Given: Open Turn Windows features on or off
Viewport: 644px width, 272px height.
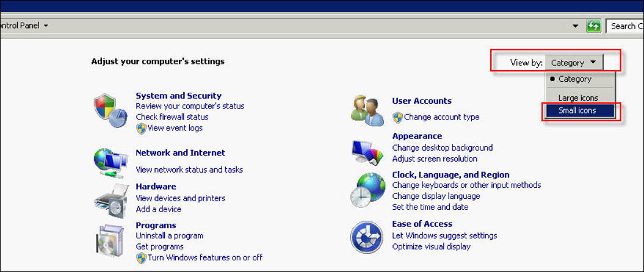Looking at the screenshot, I should 205,257.
